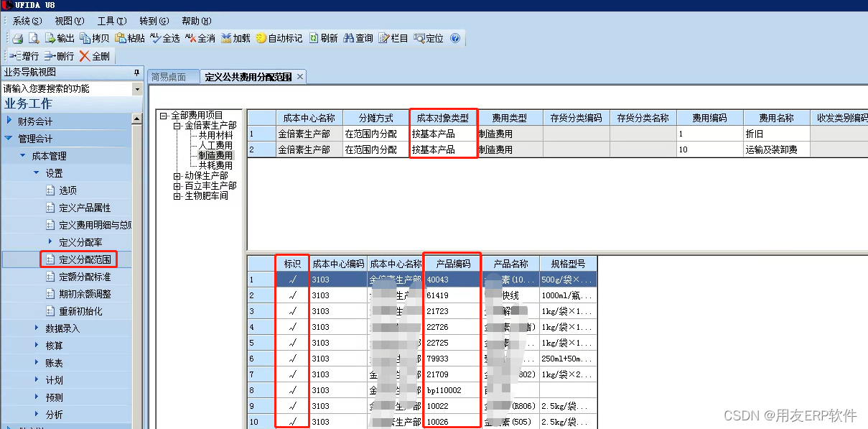Expand the 数据录入 navigation node

[37, 328]
